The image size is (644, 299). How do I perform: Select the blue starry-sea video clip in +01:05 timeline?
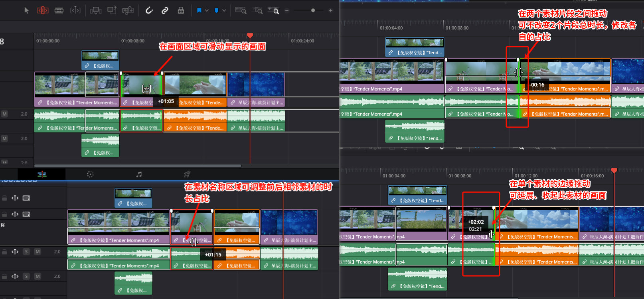[x=256, y=89]
